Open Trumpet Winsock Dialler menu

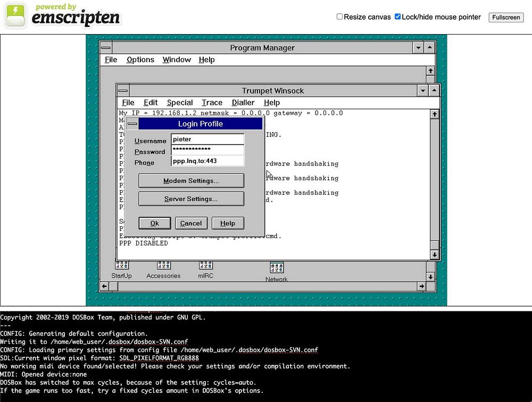coord(243,103)
